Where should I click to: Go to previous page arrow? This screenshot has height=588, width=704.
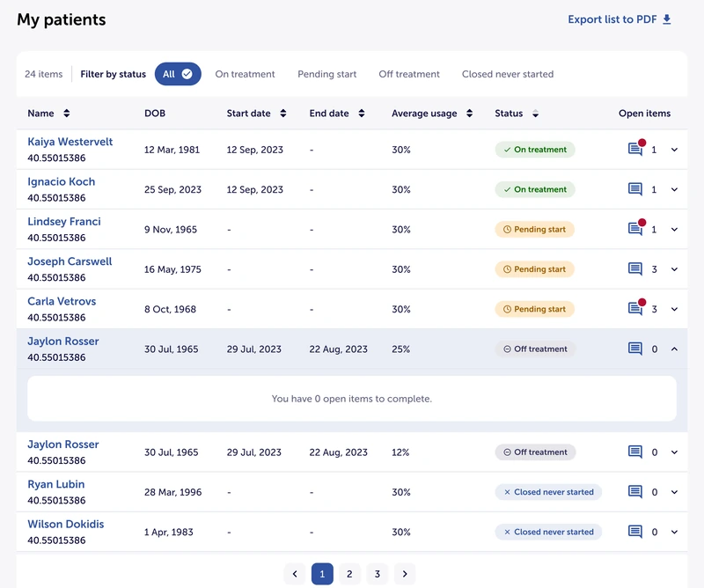coord(295,574)
